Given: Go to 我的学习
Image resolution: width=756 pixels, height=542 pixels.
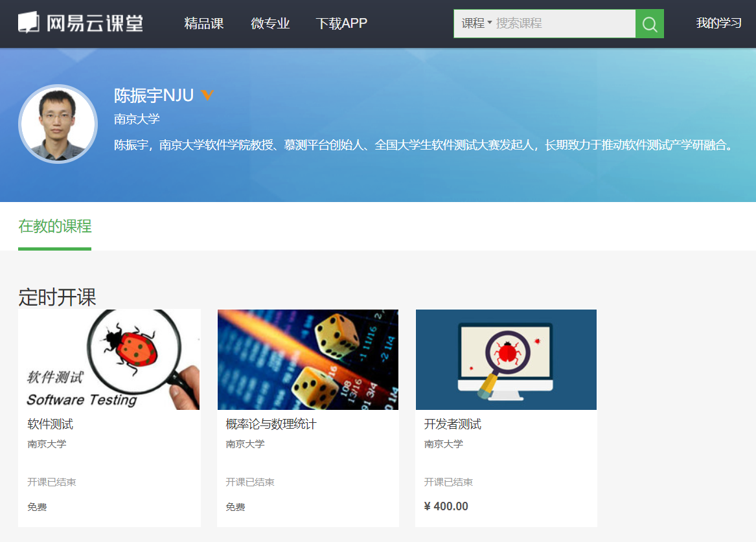Looking at the screenshot, I should pos(718,23).
